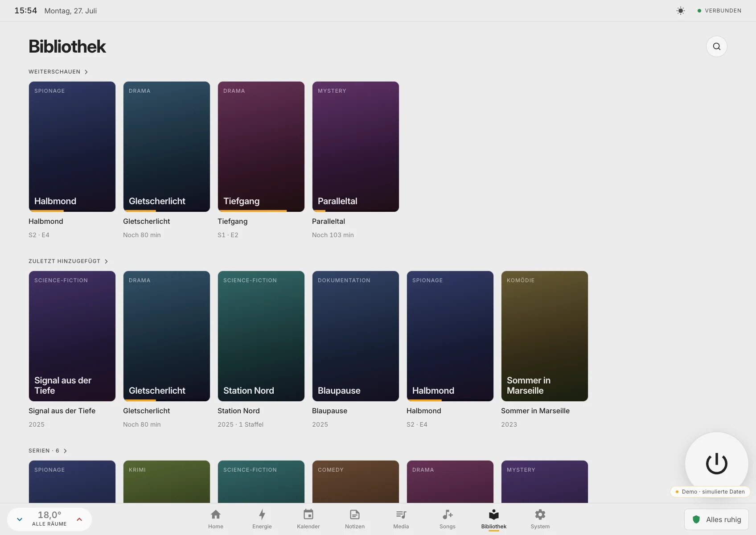Switch to the Media tab
756x535 pixels.
(401, 519)
